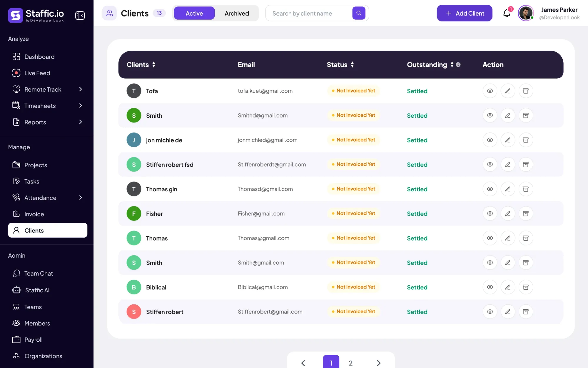This screenshot has height=368, width=588.
Task: Archive the Stiffenrobert@gmail.com client
Action: 526,312
